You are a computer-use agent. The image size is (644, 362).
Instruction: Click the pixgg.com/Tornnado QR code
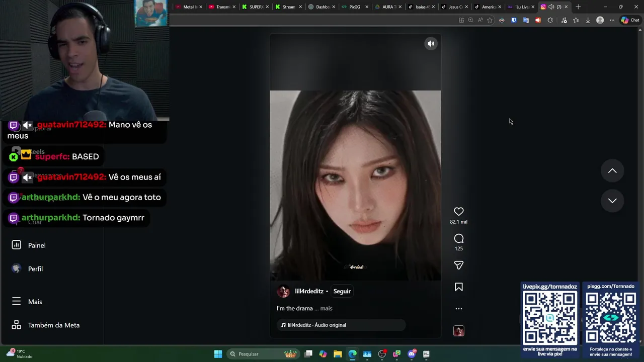[611, 318]
